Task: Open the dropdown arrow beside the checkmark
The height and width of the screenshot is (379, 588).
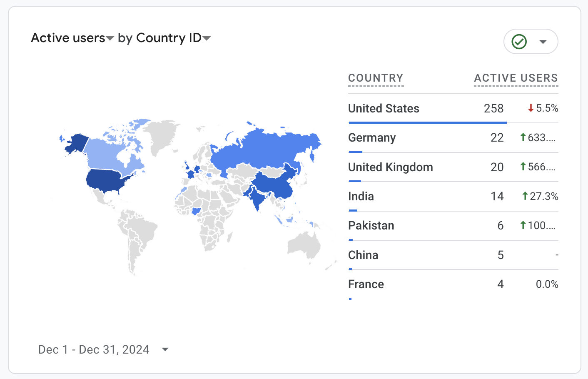Action: tap(543, 42)
